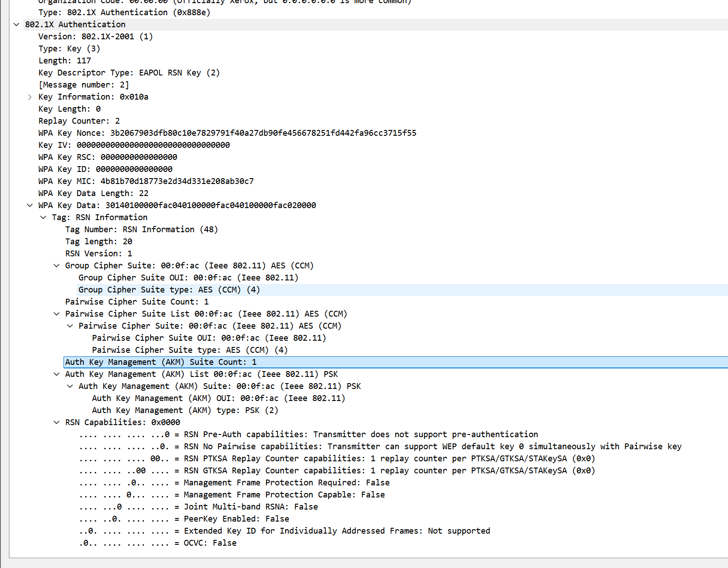Select WPA Key Data Length: 22 row

(93, 193)
